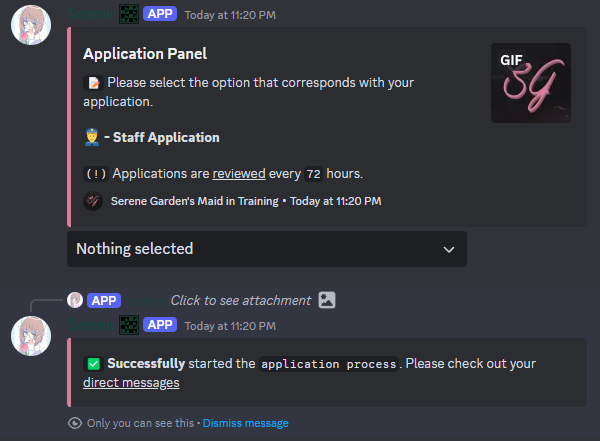Click "Click to see attachment" reply text
The height and width of the screenshot is (441, 600).
240,300
